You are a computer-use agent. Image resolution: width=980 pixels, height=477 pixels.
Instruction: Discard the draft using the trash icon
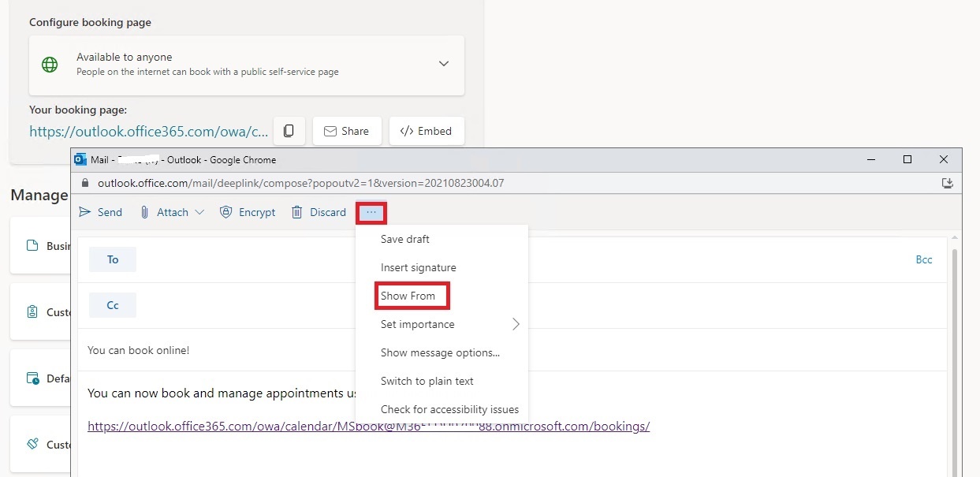[x=296, y=211]
